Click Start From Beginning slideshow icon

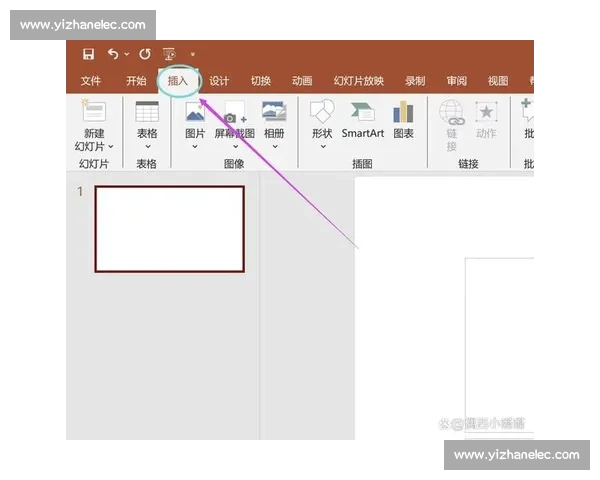tap(168, 54)
